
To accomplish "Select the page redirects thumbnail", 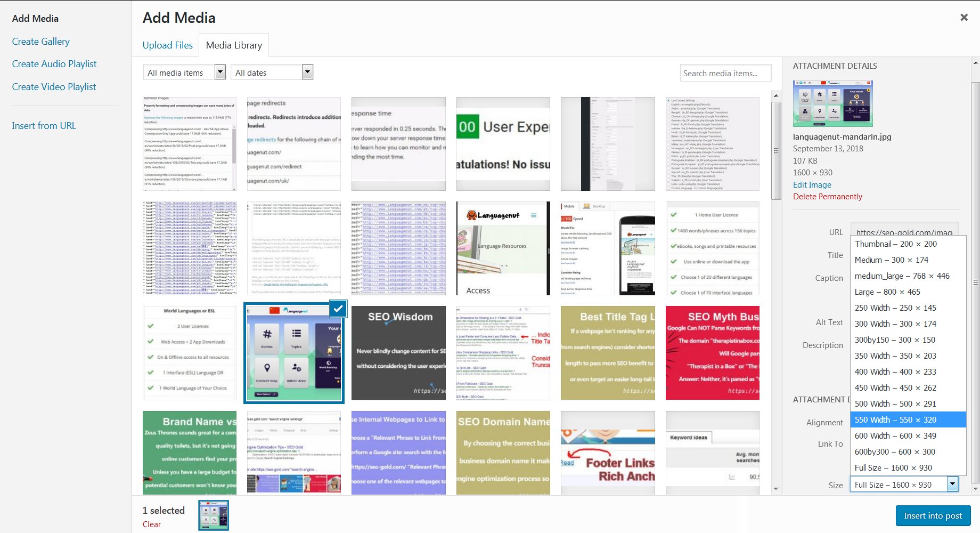I will pyautogui.click(x=294, y=144).
